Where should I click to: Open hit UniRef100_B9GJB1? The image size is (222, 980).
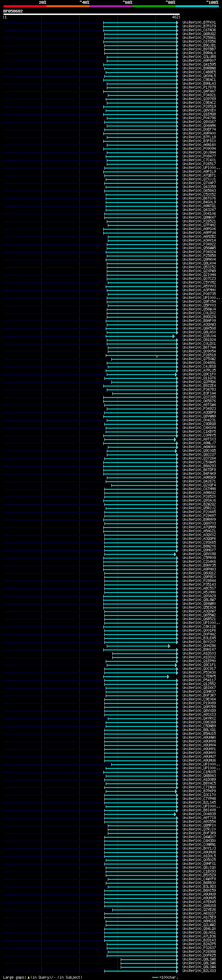click(x=199, y=45)
